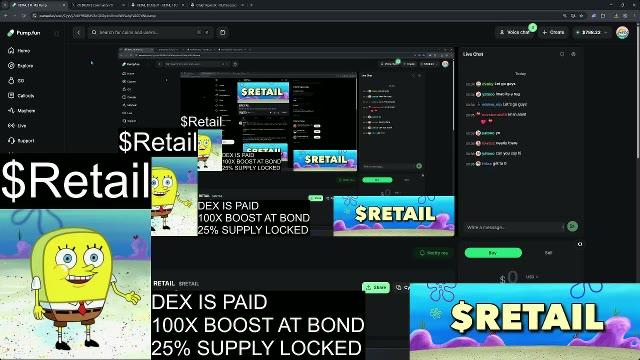Click the Create button
This screenshot has width=640, height=360.
pyautogui.click(x=553, y=32)
